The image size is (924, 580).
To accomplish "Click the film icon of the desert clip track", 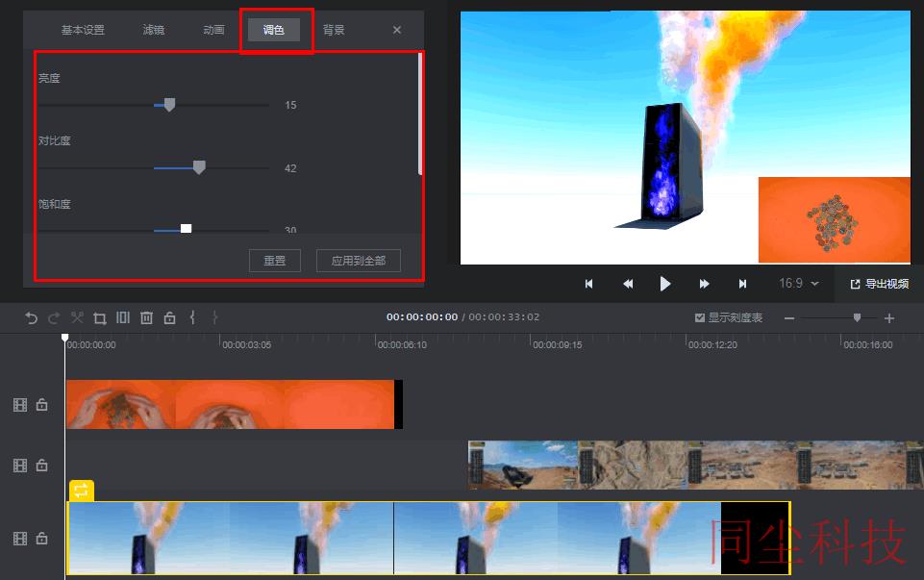I will (x=20, y=466).
